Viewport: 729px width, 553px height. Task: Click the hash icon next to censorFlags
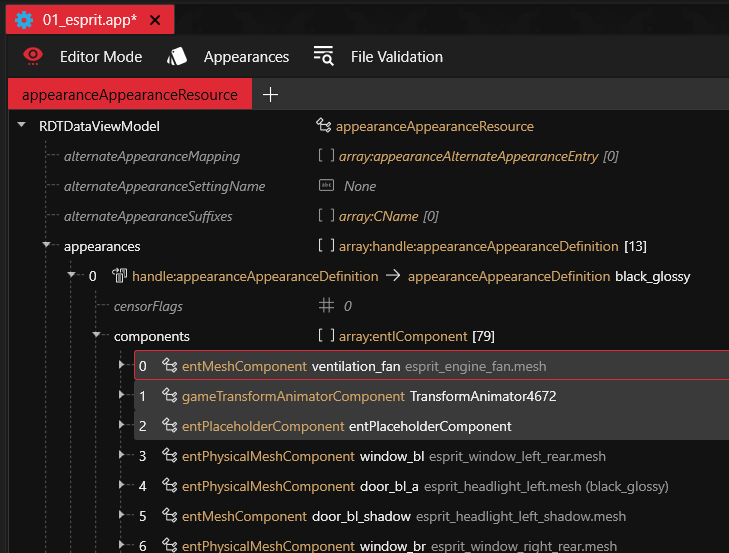tap(325, 306)
